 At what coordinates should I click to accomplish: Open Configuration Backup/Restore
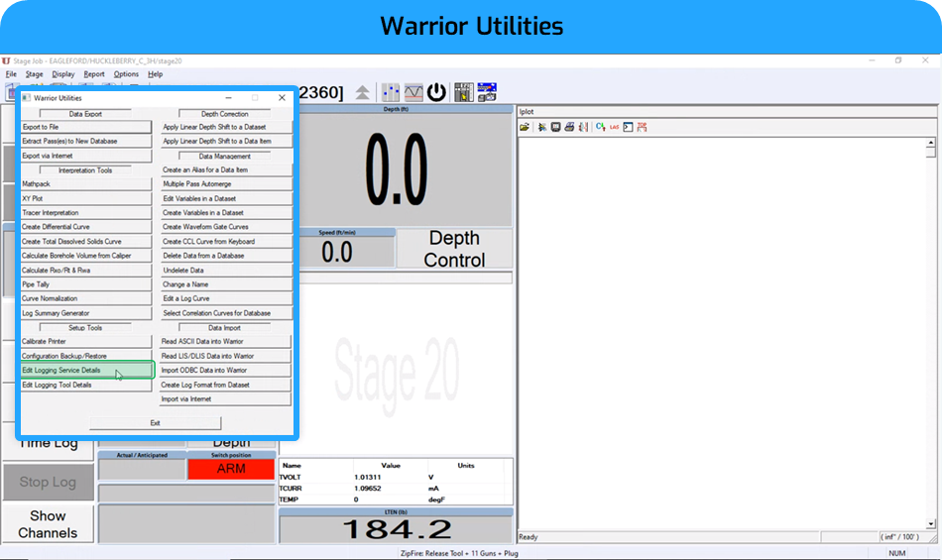click(86, 356)
